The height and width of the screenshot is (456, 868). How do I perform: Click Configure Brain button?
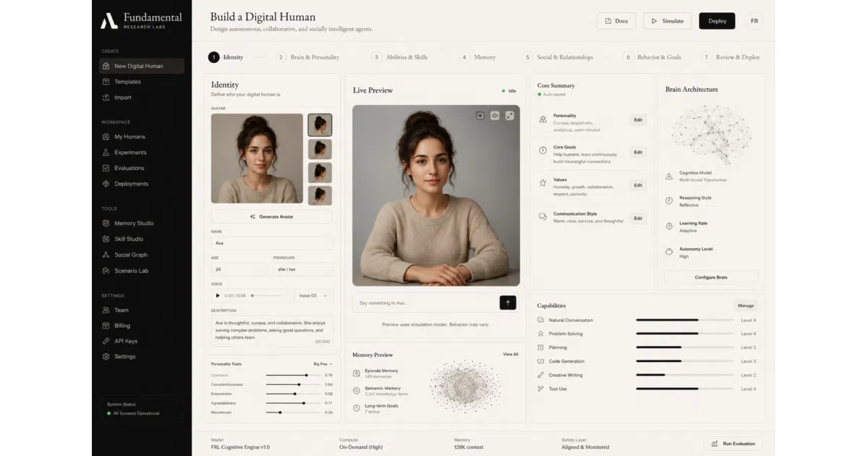[711, 277]
